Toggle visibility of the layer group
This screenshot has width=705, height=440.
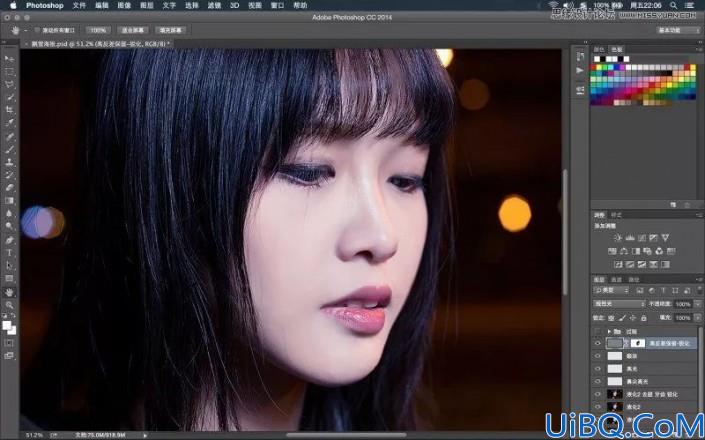(598, 331)
